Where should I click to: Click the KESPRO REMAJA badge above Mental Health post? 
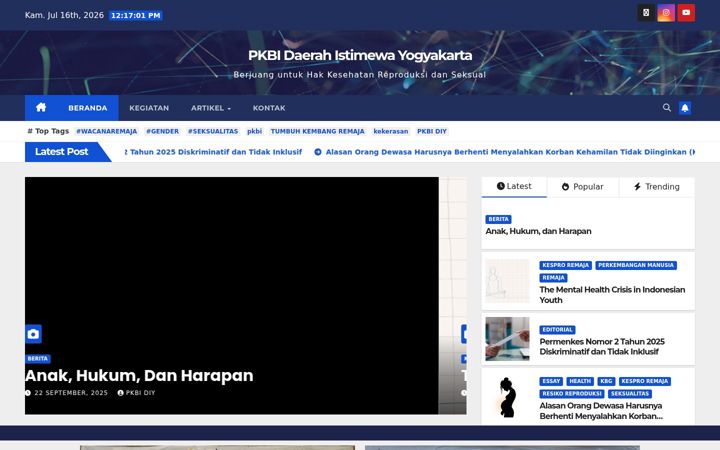click(x=565, y=265)
